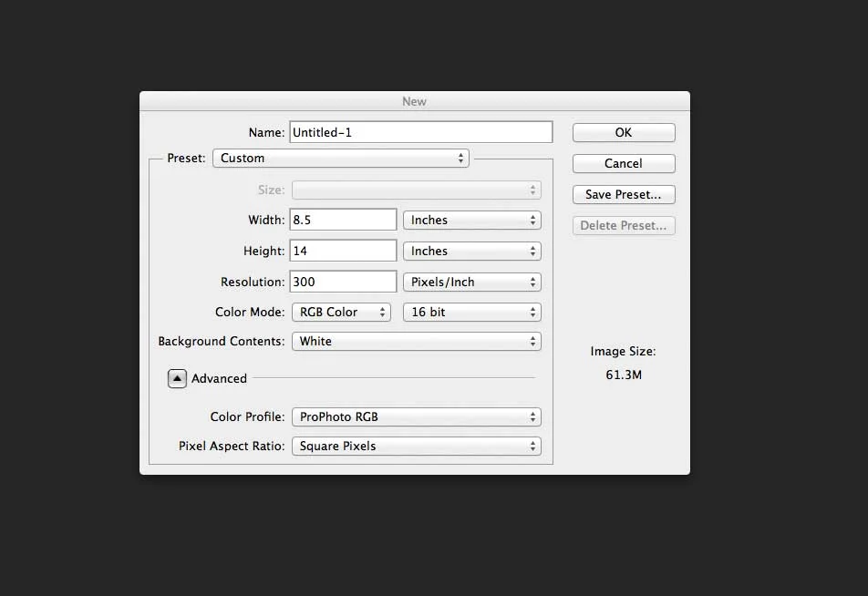This screenshot has height=596, width=868.
Task: Open the Background Contents dropdown
Action: point(417,342)
